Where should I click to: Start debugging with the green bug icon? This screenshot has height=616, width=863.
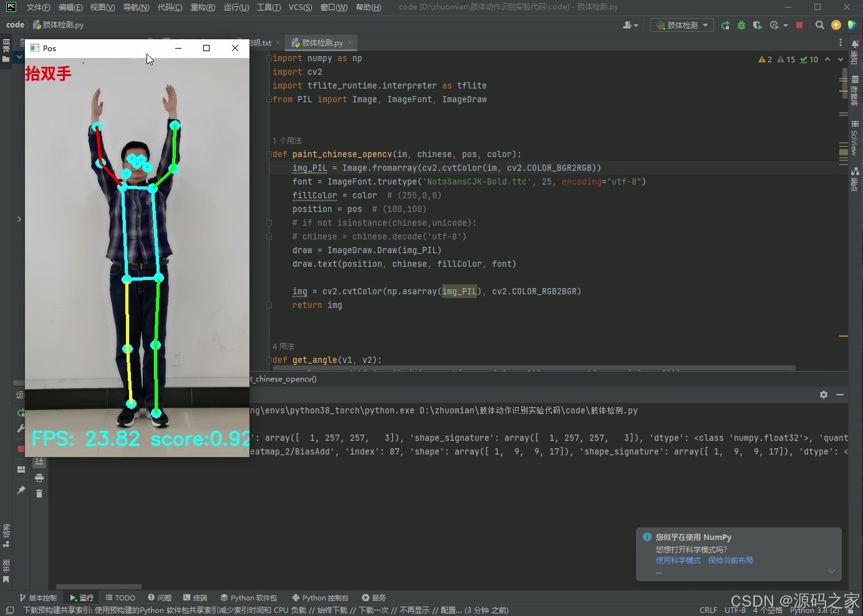click(741, 25)
